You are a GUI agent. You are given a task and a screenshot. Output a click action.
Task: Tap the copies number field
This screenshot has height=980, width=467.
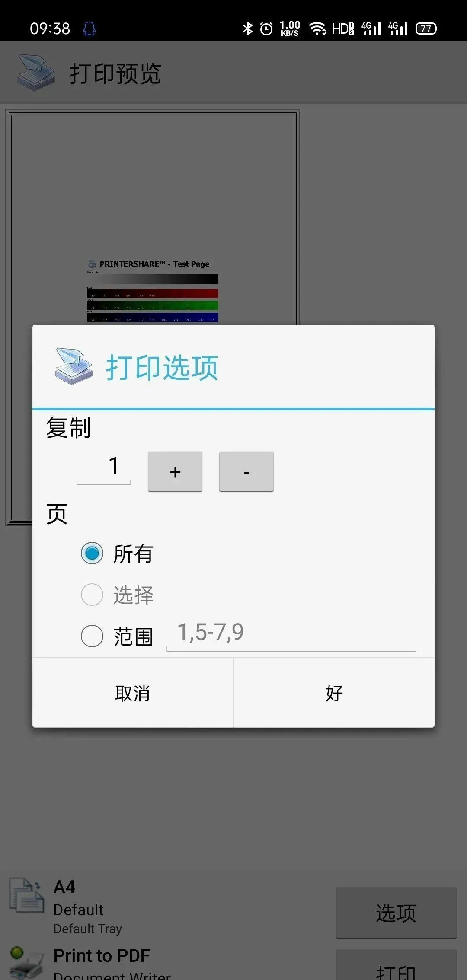(104, 468)
